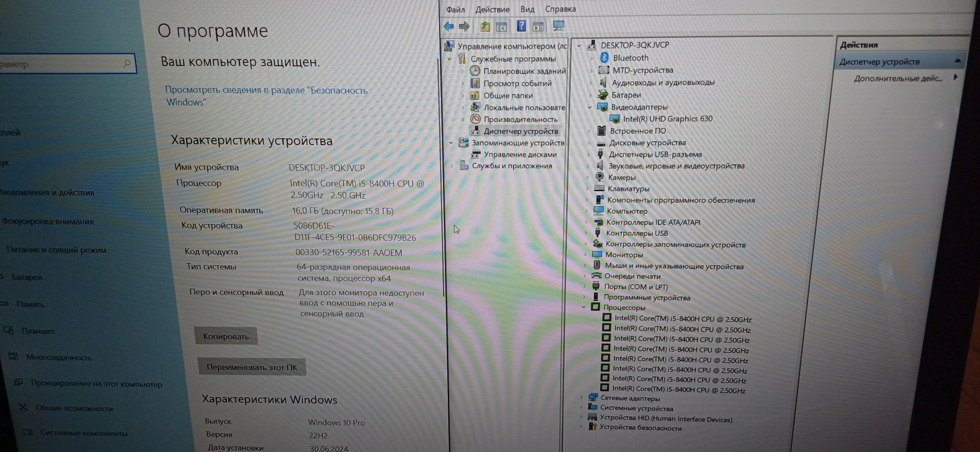980x452 pixels.
Task: Open the Справка menu
Action: pos(560,9)
